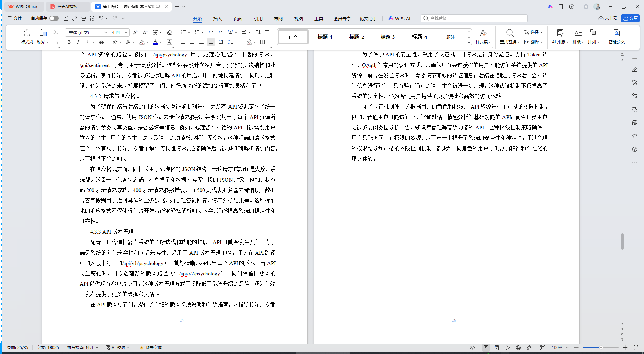The height and width of the screenshot is (354, 644).
Task: Toggle the Auto Save (自动保存) switch
Action: click(x=54, y=18)
